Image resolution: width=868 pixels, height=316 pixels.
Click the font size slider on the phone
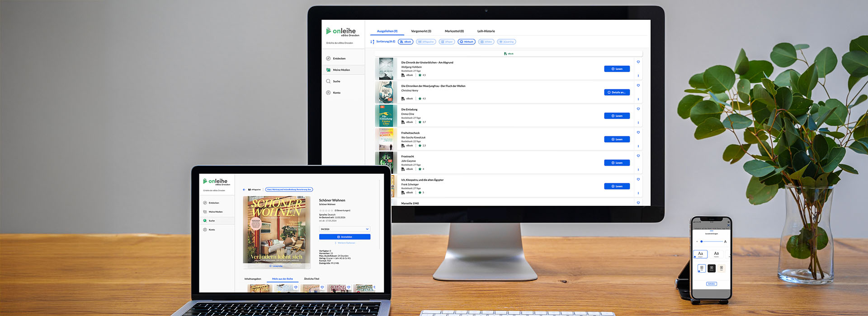coord(712,242)
